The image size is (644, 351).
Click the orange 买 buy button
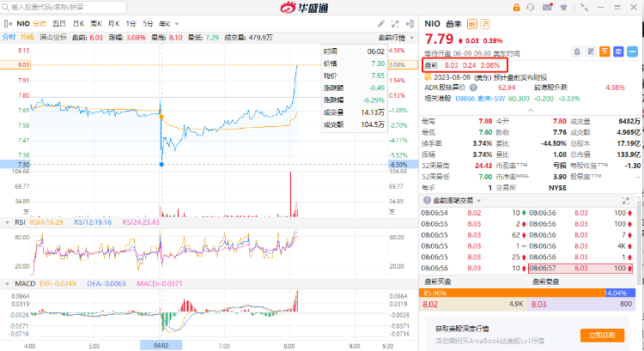pos(605,51)
